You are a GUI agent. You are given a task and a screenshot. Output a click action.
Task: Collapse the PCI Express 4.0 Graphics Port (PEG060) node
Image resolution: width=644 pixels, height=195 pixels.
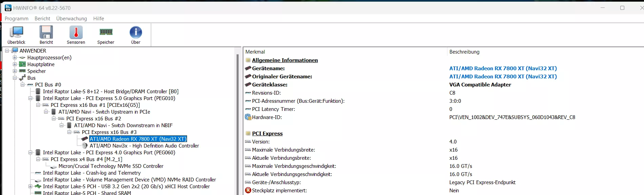30,152
